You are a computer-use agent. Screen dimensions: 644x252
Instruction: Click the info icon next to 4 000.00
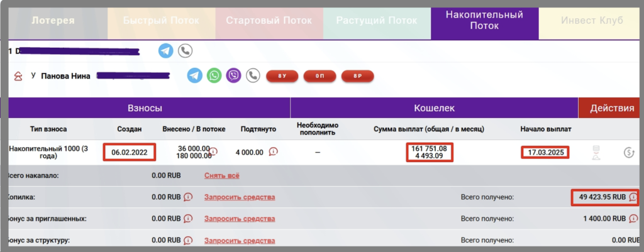pos(274,151)
